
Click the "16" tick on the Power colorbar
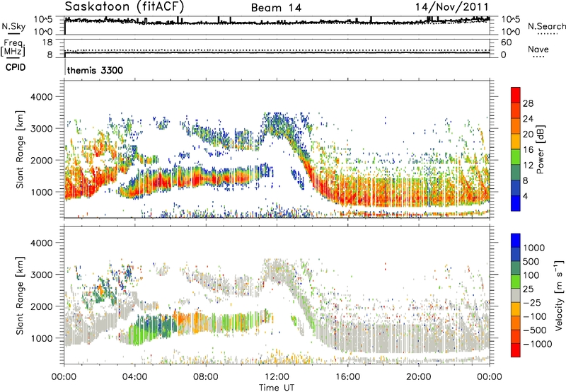[528, 150]
